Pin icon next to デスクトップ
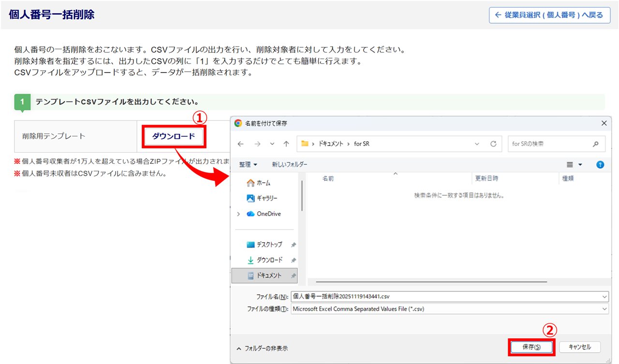Viewport: 619px width, 364px height. (294, 245)
